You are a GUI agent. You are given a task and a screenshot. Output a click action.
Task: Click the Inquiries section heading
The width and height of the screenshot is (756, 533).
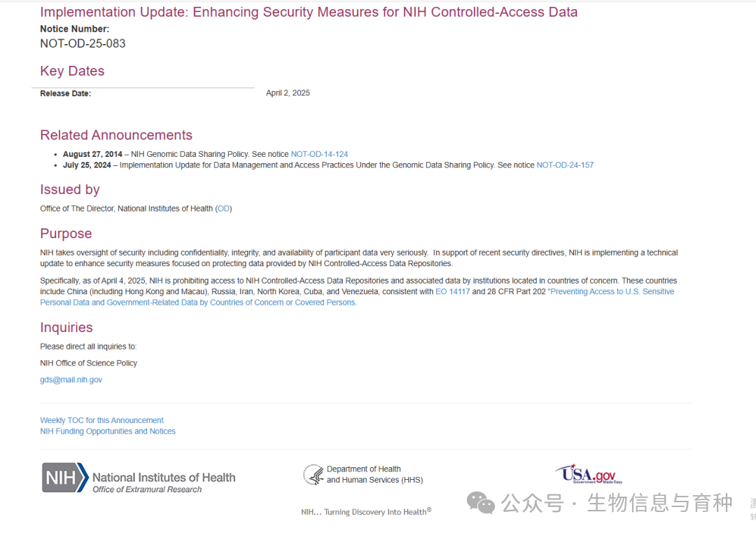tap(66, 327)
